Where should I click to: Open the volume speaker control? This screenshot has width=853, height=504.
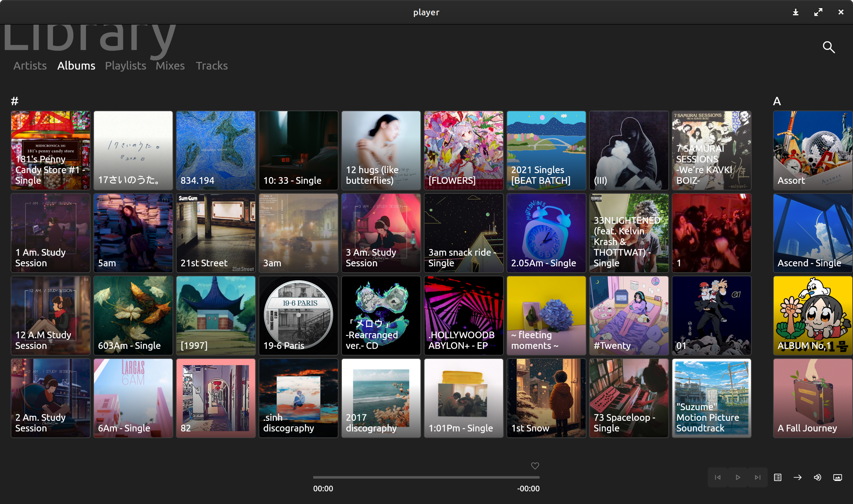pyautogui.click(x=817, y=477)
